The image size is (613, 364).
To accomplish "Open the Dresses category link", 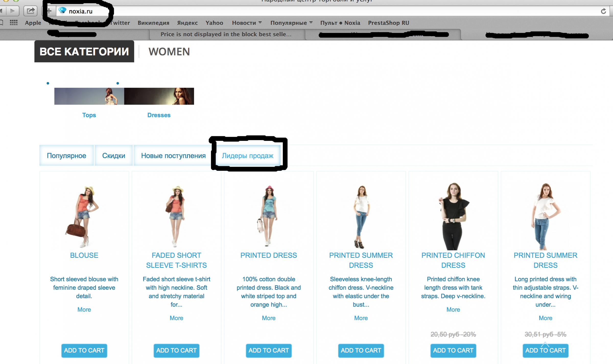I will (x=159, y=115).
